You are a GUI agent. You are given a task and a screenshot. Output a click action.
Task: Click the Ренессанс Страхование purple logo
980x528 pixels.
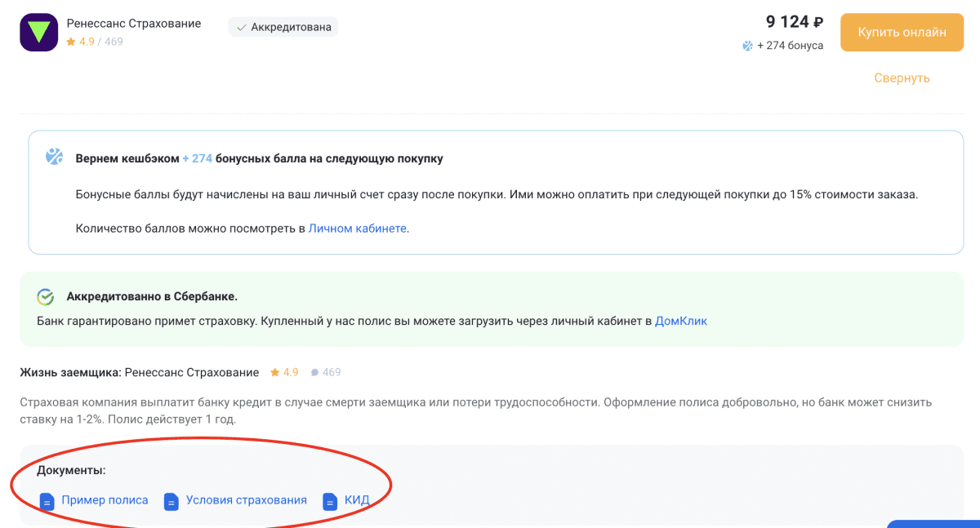point(38,33)
